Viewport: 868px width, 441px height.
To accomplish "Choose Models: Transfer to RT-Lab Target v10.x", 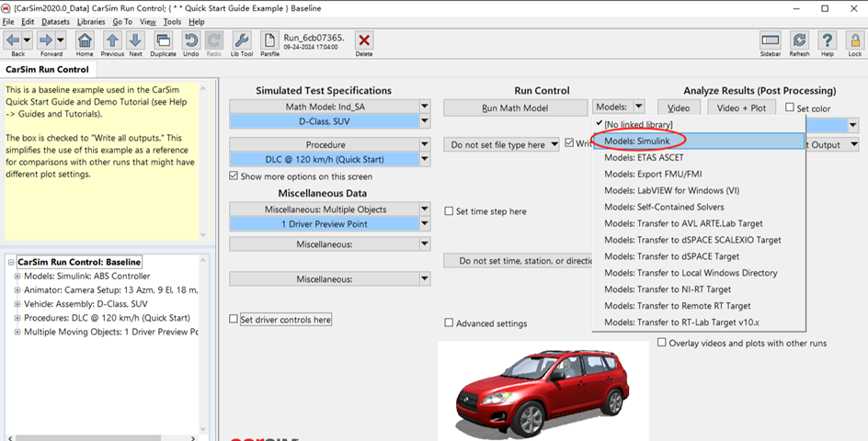I will 699,322.
